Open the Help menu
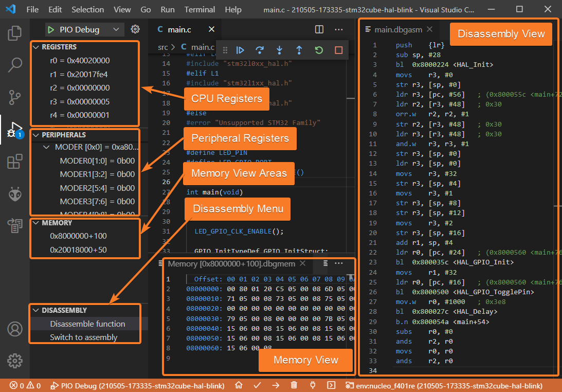This screenshot has width=562, height=392. 233,10
